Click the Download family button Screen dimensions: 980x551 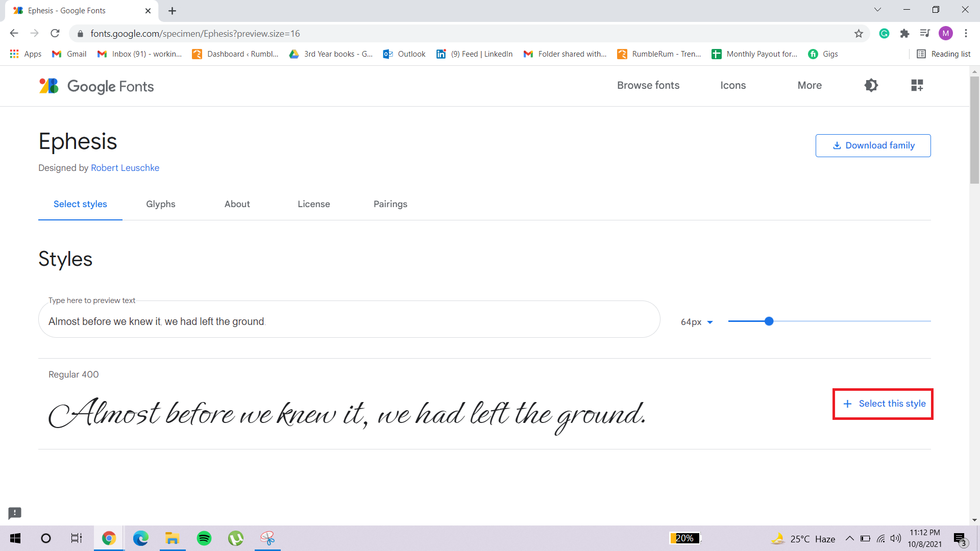pos(873,145)
